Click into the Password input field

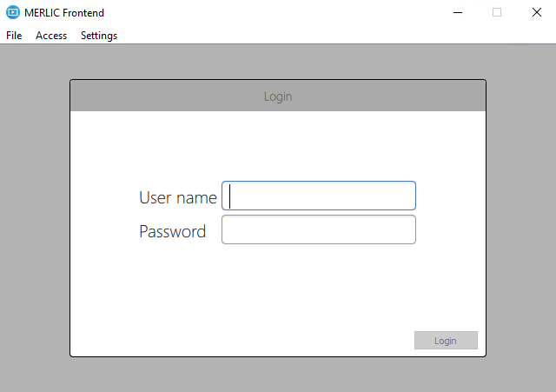[x=319, y=229]
